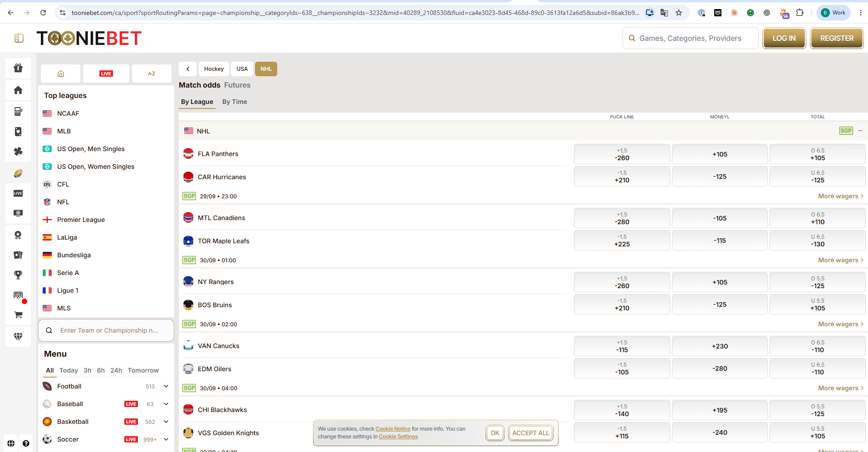Viewport: 868px width, 452px height.
Task: Collapse the NHL league section
Action: click(x=860, y=131)
